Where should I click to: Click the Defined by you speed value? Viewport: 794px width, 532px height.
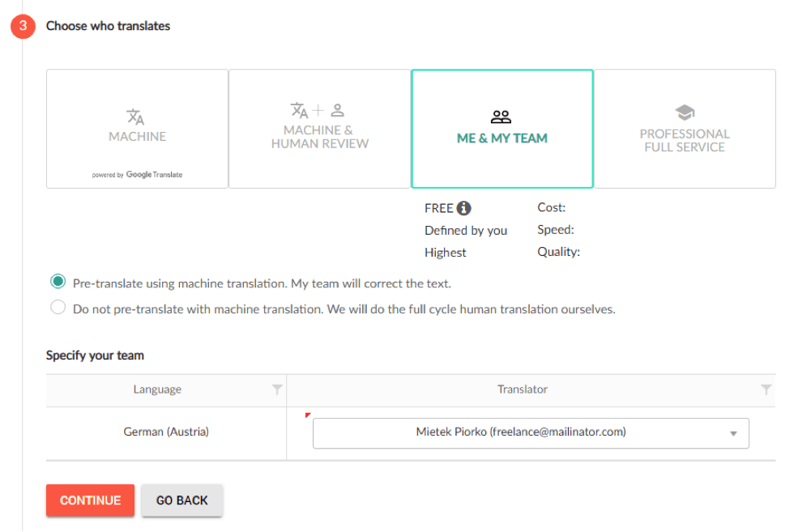tap(466, 230)
